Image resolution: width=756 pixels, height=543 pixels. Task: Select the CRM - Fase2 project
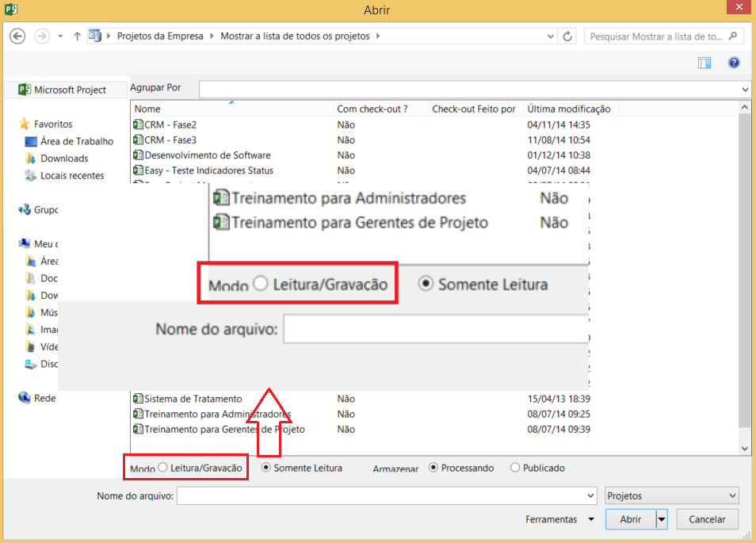[170, 125]
